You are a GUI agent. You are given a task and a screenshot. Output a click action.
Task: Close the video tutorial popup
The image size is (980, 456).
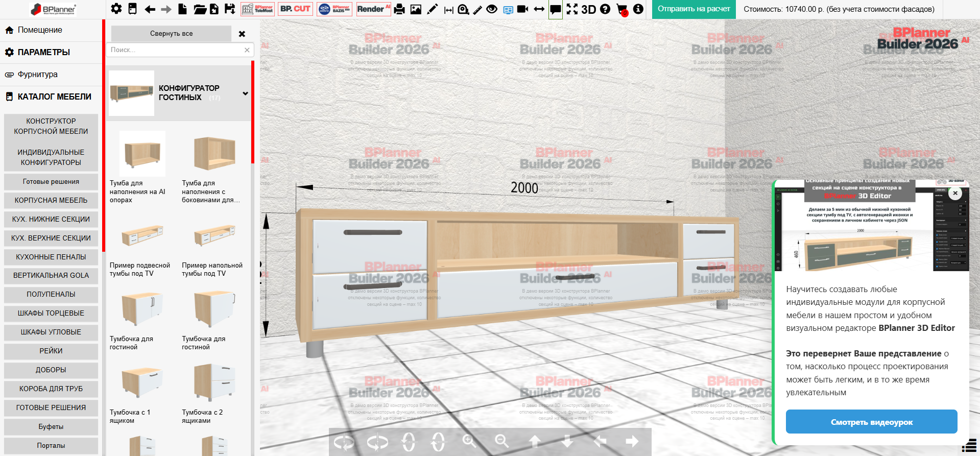[955, 194]
